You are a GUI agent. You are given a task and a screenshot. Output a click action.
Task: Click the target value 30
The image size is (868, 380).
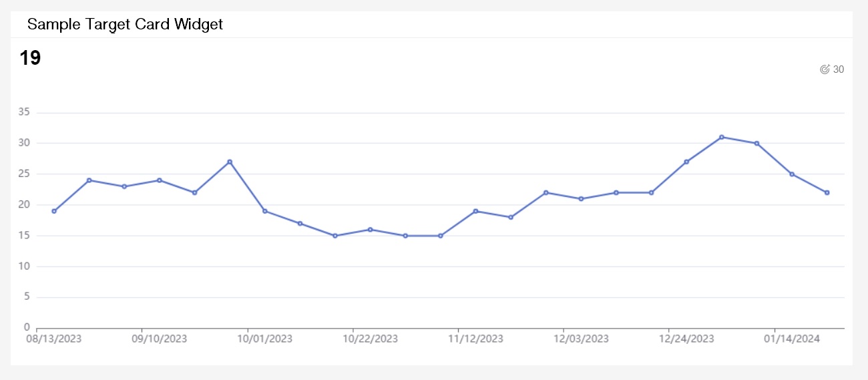tap(839, 69)
